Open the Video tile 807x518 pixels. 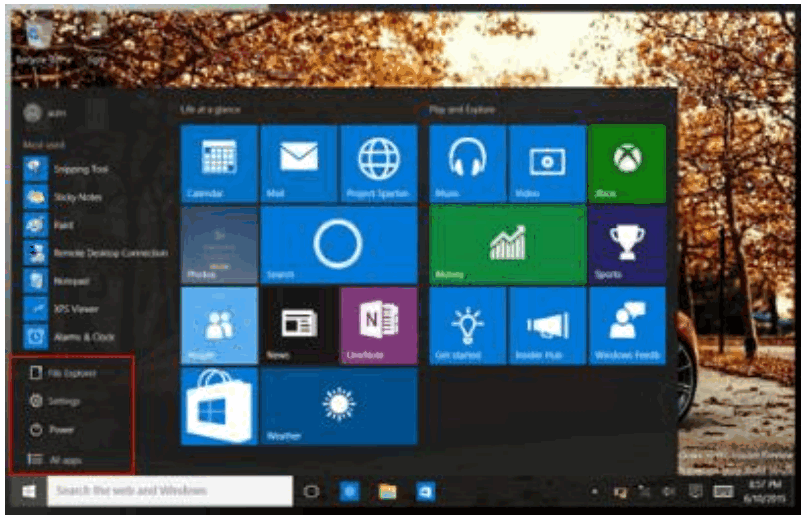click(547, 163)
